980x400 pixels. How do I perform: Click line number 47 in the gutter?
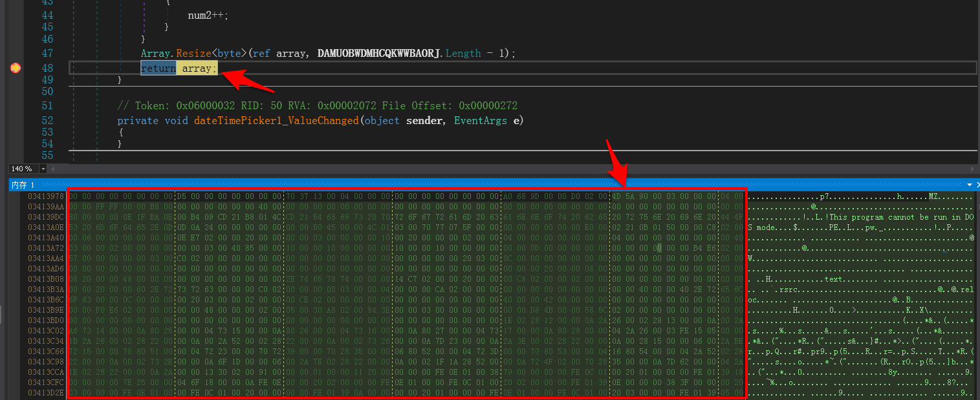[47, 53]
